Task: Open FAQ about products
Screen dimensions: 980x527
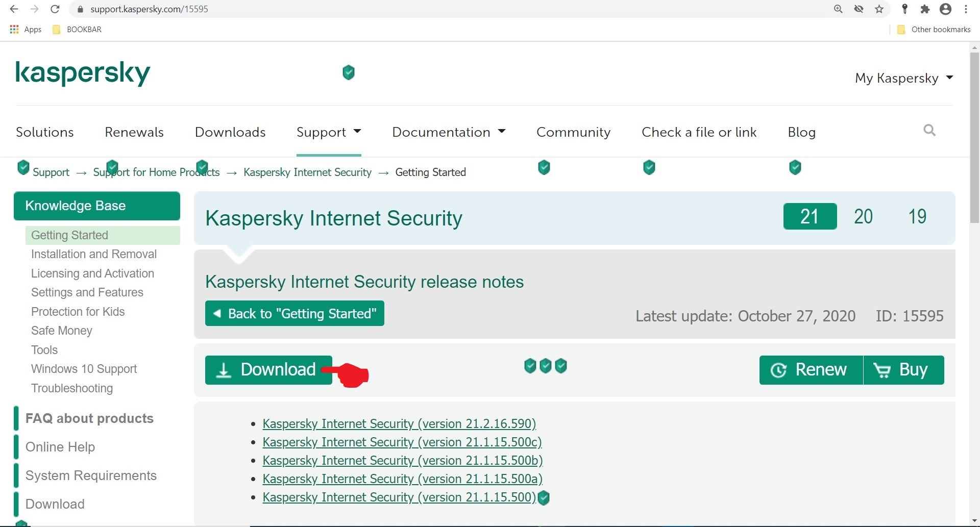Action: [89, 418]
